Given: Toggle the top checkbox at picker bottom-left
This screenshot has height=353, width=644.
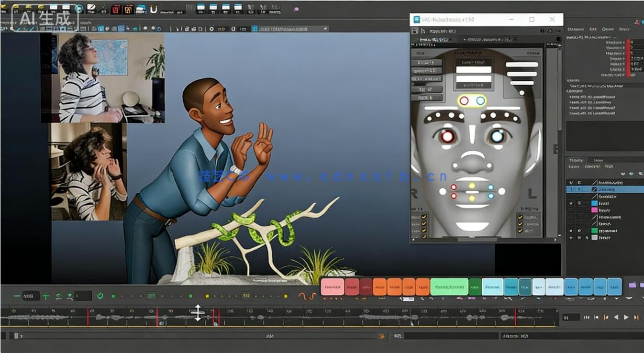Looking at the screenshot, I should (423, 217).
